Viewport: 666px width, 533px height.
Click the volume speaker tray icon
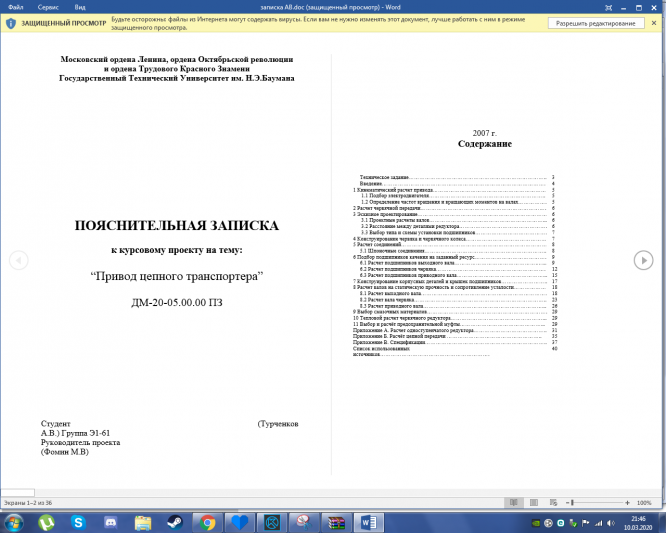coord(611,523)
